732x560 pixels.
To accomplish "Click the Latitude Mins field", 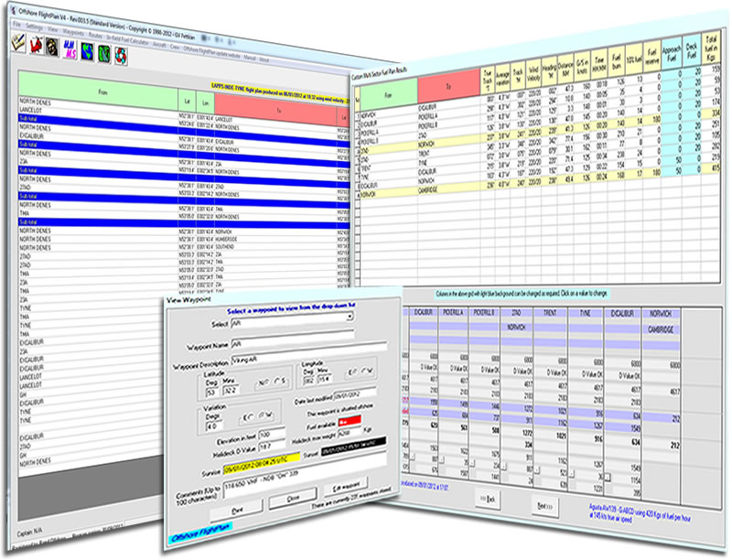I will (x=231, y=390).
